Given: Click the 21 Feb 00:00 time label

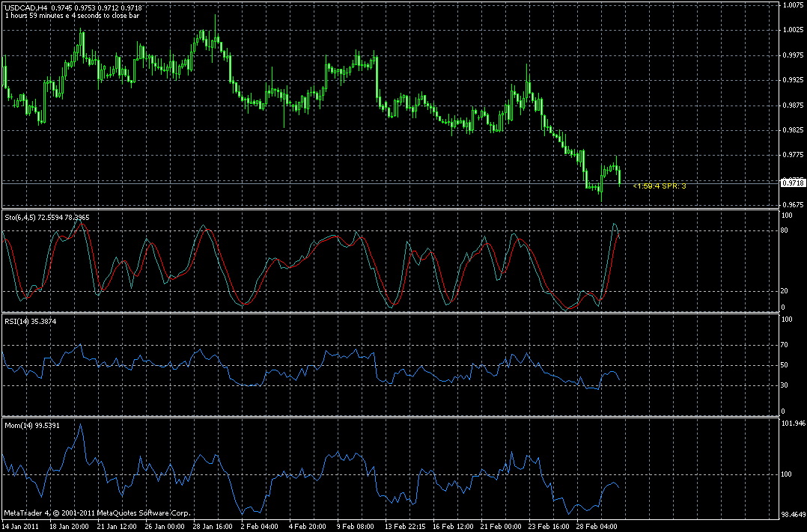Looking at the screenshot, I should 501,527.
